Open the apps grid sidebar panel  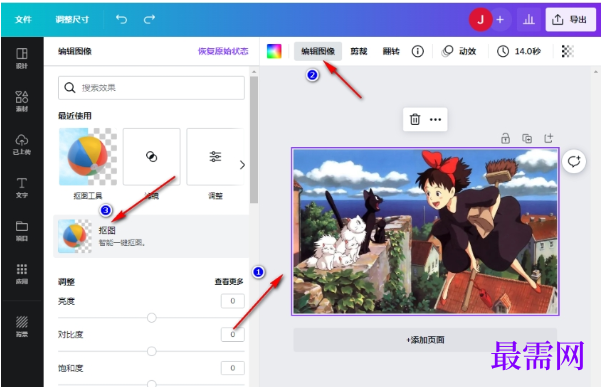pyautogui.click(x=22, y=274)
